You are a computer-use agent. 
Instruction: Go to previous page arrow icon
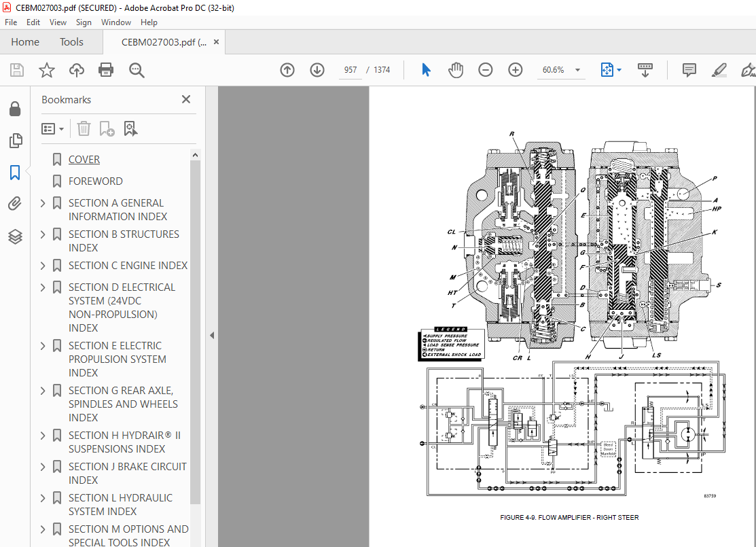point(287,70)
